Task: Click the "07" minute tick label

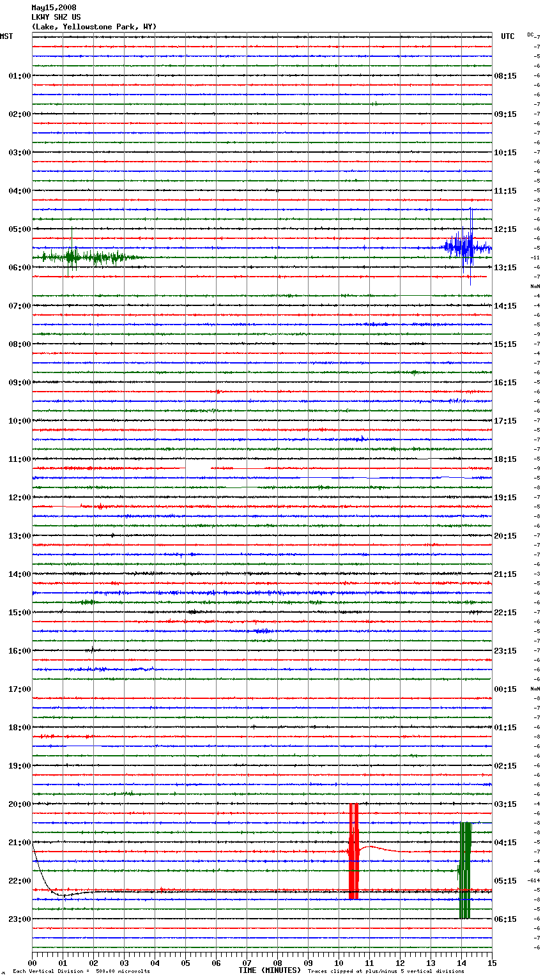Action: (x=247, y=963)
